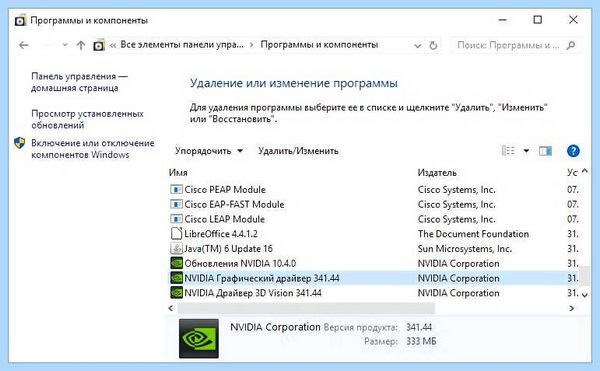The width and height of the screenshot is (600, 371).
Task: Click "NVIDIA Графический драйвер" row icon
Action: point(176,278)
